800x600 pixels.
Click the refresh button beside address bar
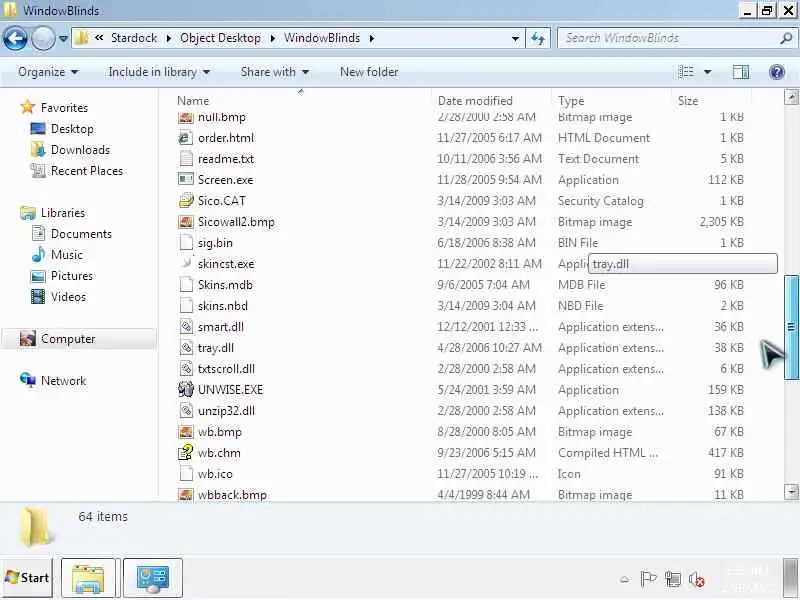(x=538, y=38)
